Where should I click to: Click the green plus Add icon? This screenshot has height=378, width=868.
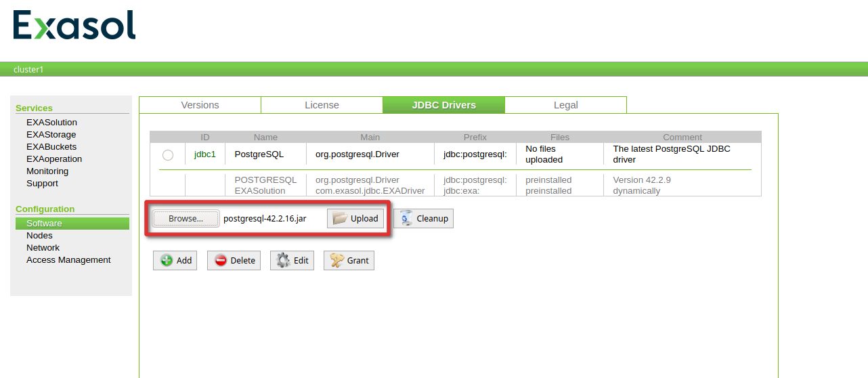click(166, 260)
